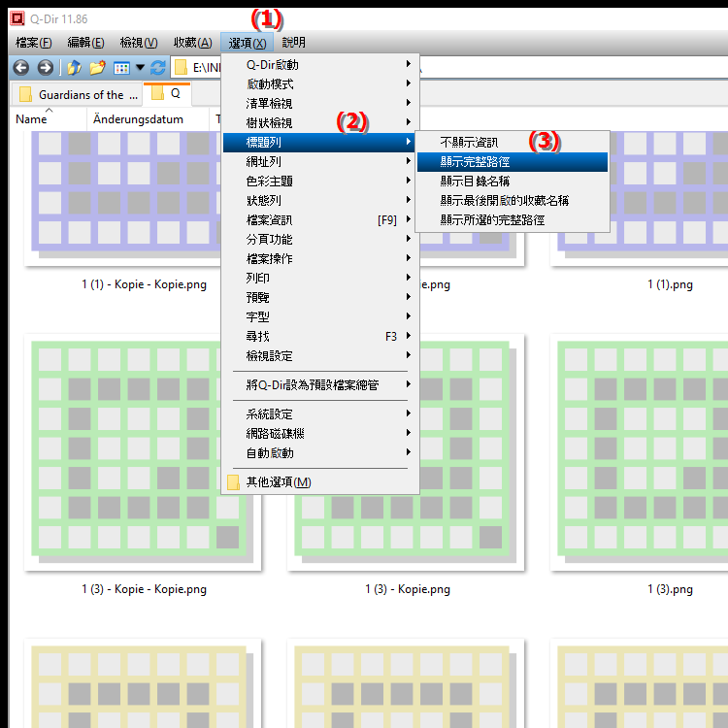Image resolution: width=728 pixels, height=728 pixels.
Task: Choose 顯示所選的完整路徑 option
Action: point(513,220)
